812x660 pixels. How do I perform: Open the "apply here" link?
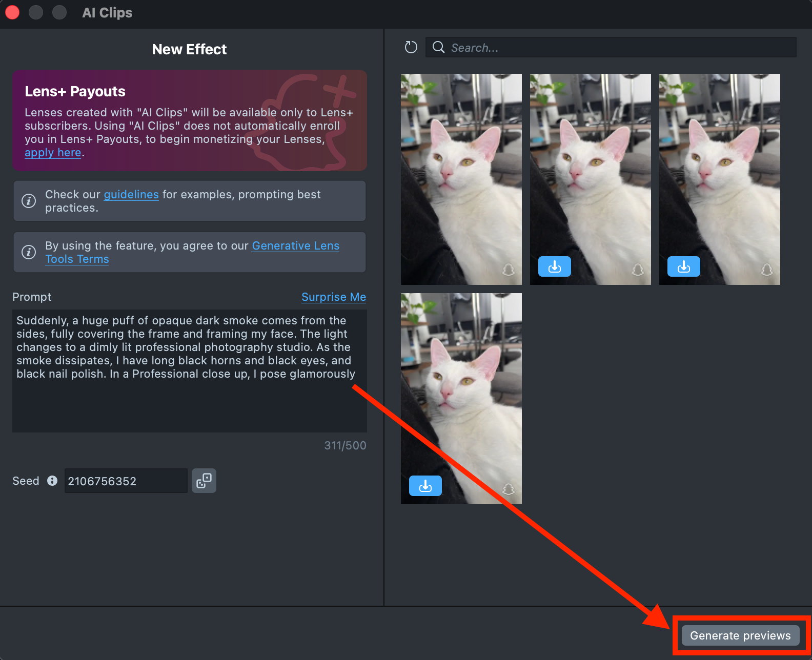pos(53,153)
